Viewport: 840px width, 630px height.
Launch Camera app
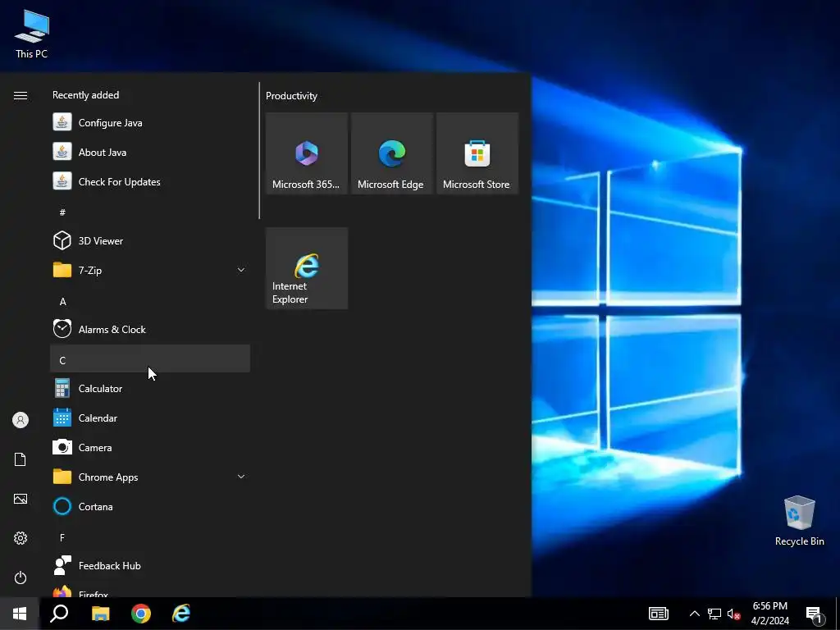(x=150, y=447)
